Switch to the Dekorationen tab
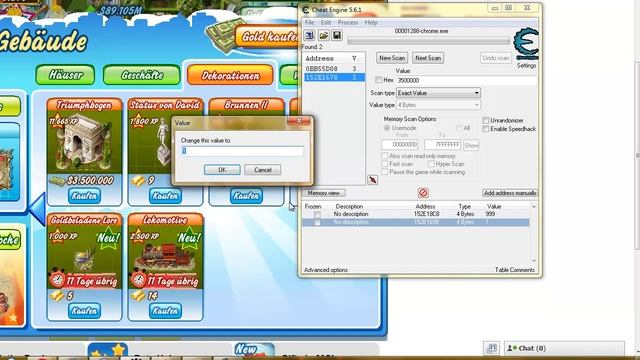Image resolution: width=640 pixels, height=360 pixels. pyautogui.click(x=230, y=76)
